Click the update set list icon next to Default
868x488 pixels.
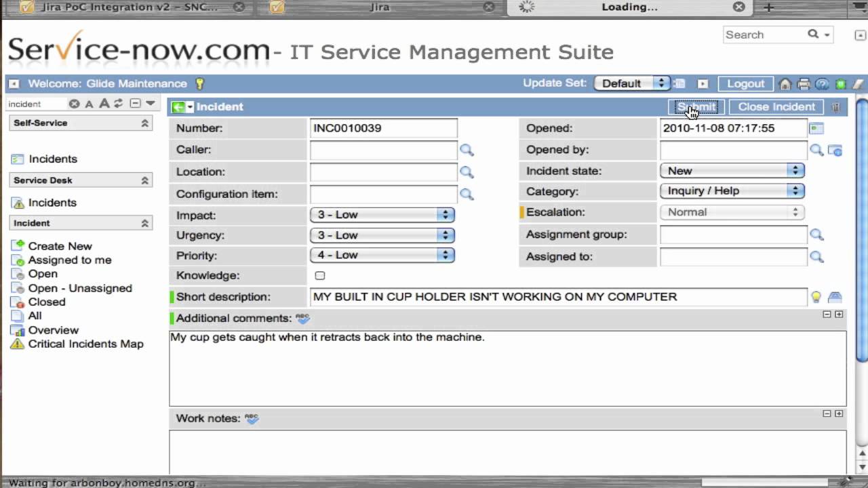679,83
